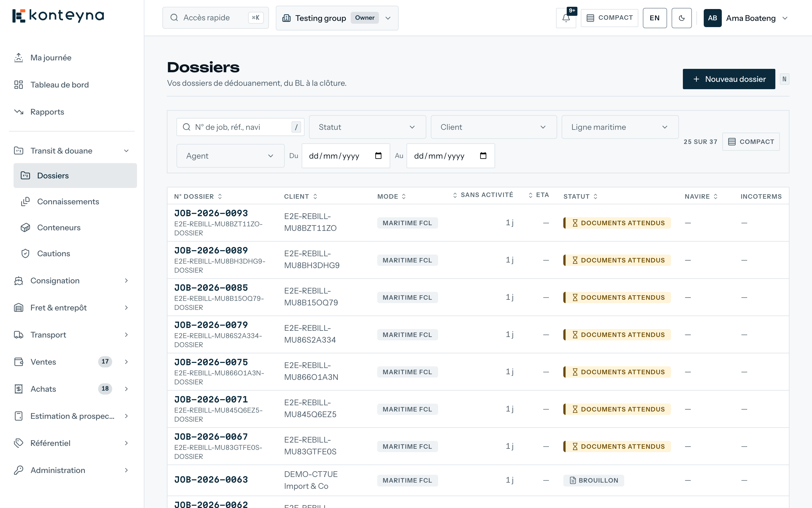Toggle Compact density in top bar

(609, 18)
